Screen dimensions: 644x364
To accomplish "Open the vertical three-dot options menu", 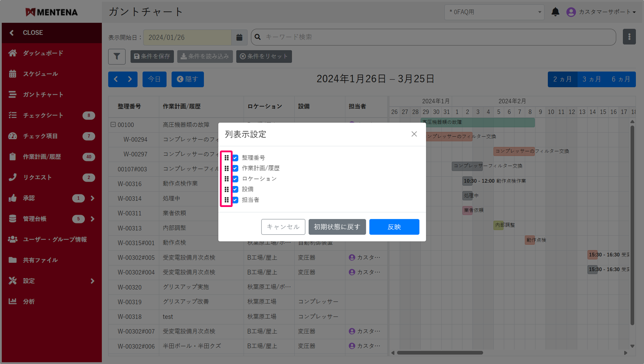I will point(629,37).
